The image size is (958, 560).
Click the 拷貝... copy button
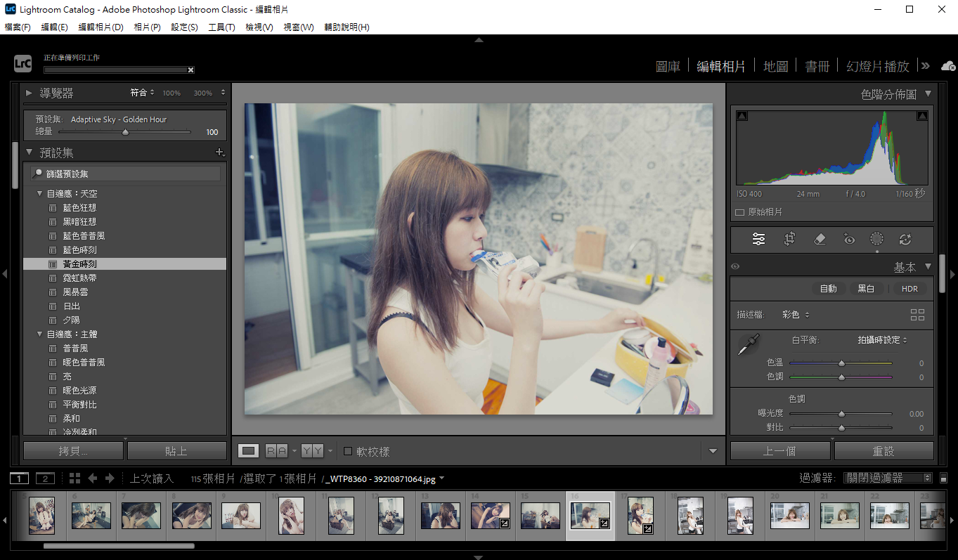click(x=73, y=451)
